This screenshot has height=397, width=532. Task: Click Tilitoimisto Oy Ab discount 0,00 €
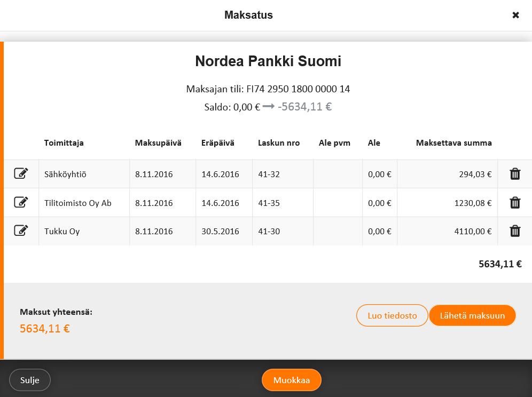coord(380,203)
